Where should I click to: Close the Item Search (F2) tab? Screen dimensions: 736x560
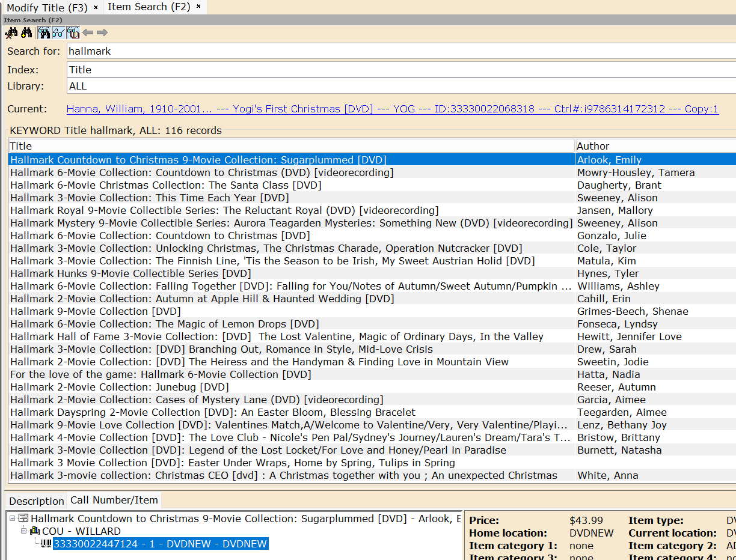pos(199,7)
